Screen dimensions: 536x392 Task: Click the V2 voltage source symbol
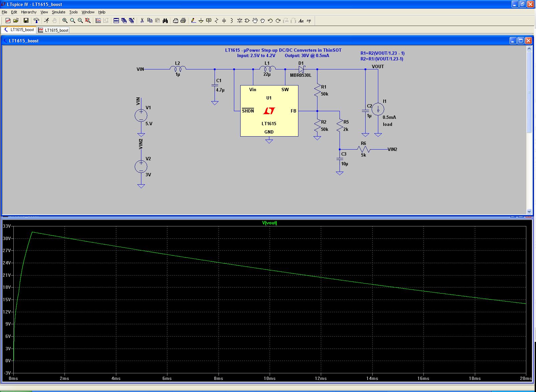141,167
